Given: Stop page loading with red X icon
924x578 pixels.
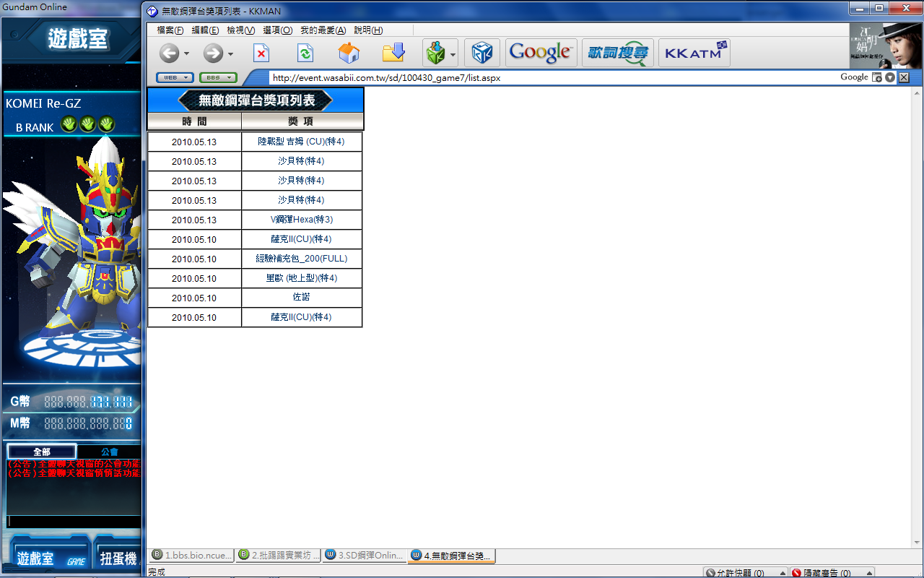Looking at the screenshot, I should pos(261,53).
